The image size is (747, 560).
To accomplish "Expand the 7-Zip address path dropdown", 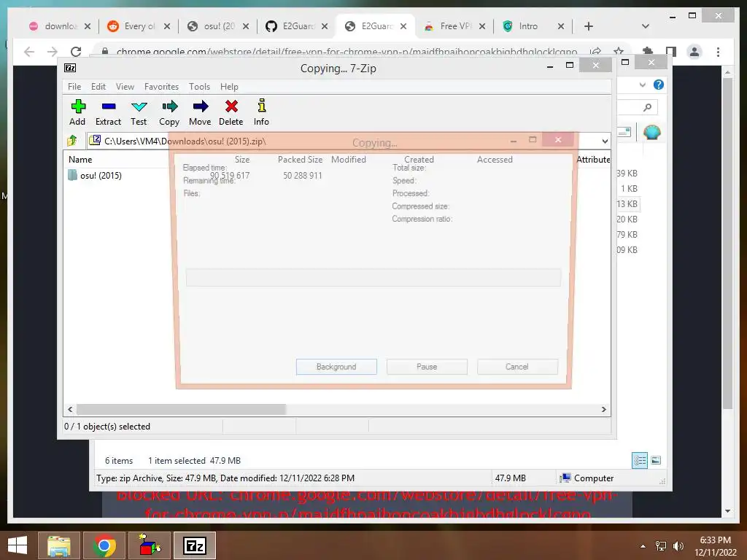I will coord(605,141).
